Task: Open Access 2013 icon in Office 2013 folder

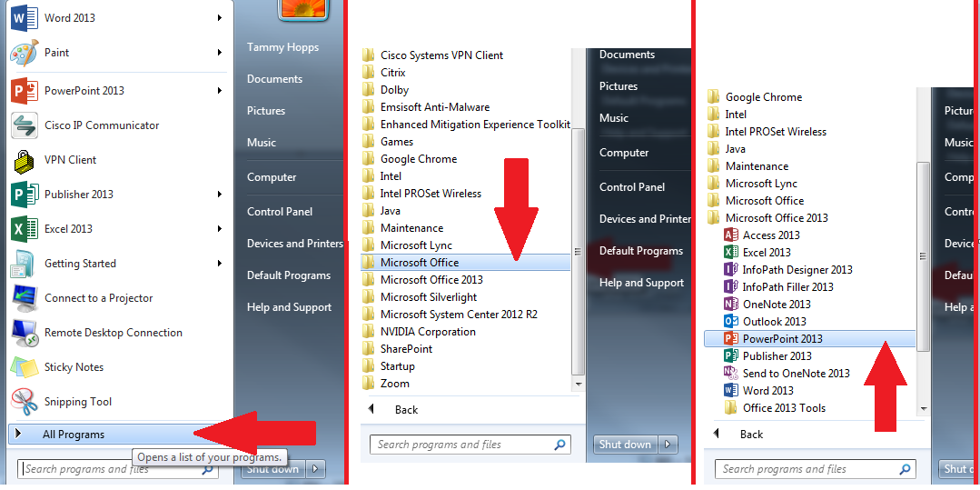Action: [730, 235]
